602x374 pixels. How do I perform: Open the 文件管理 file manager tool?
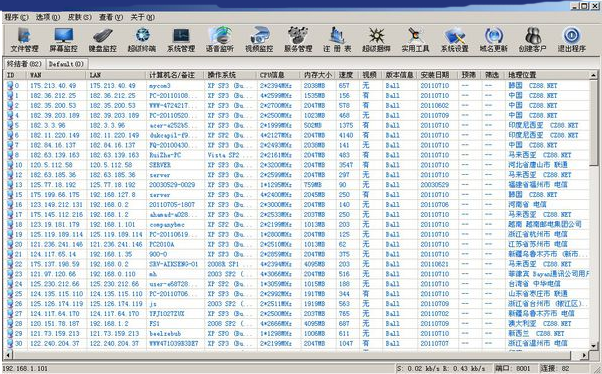(x=24, y=40)
